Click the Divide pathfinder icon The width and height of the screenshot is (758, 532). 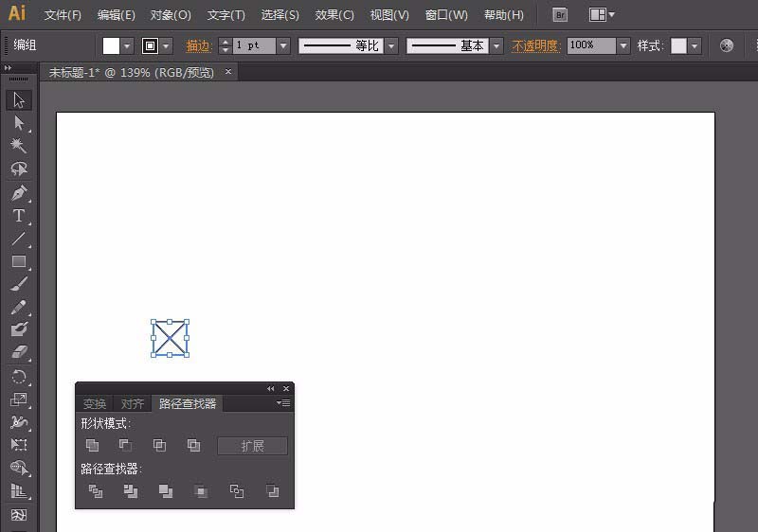(x=96, y=491)
